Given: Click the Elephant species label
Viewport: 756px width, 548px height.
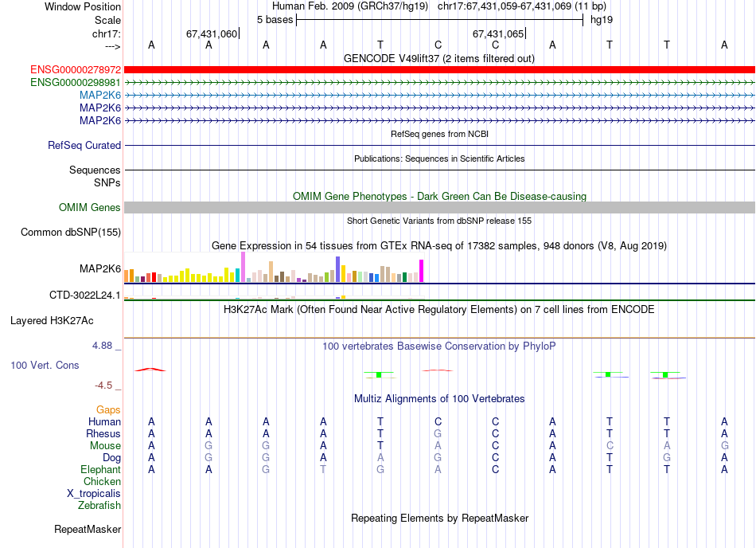Looking at the screenshot, I should (x=101, y=470).
